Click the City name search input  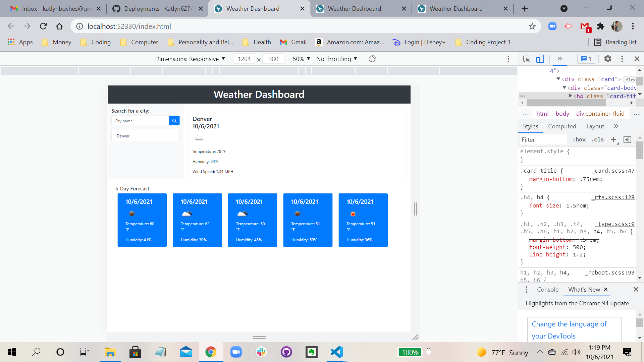[x=140, y=121]
